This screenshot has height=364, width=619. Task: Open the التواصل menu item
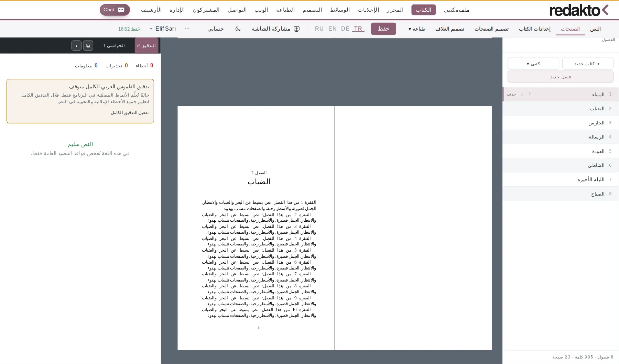[x=237, y=10]
